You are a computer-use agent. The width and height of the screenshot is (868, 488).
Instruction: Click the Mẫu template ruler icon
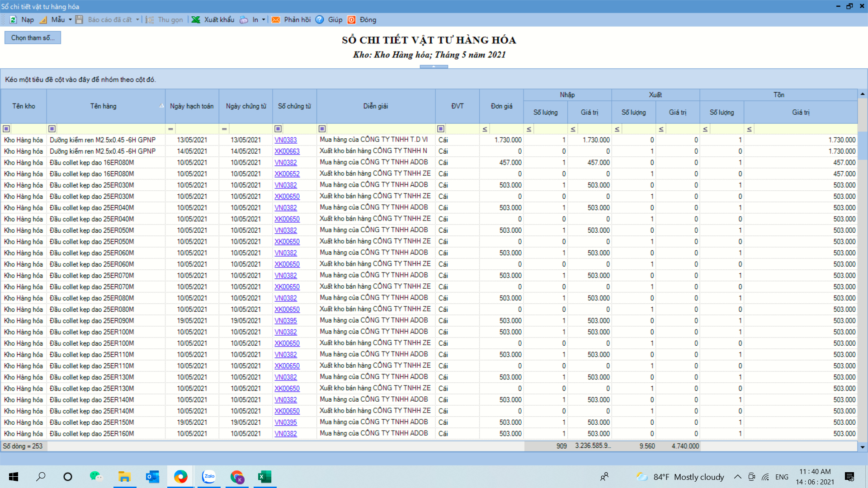tap(43, 20)
